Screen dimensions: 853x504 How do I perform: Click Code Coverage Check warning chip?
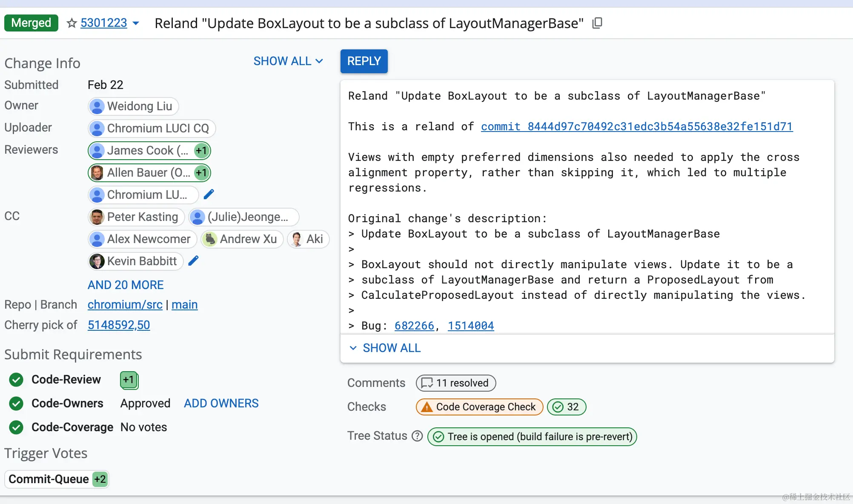click(x=479, y=407)
